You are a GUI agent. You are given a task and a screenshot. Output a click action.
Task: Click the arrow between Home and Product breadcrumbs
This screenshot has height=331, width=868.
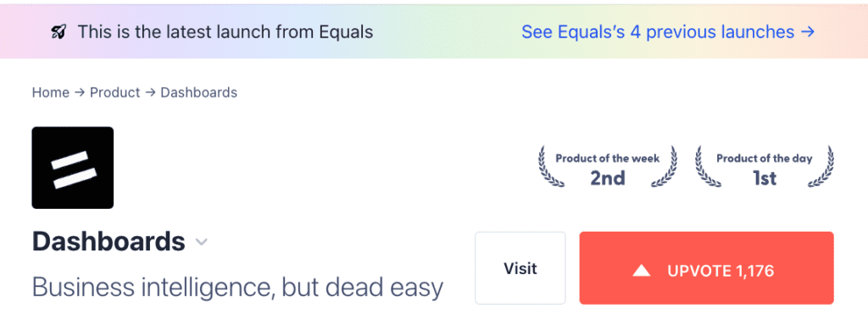(80, 93)
